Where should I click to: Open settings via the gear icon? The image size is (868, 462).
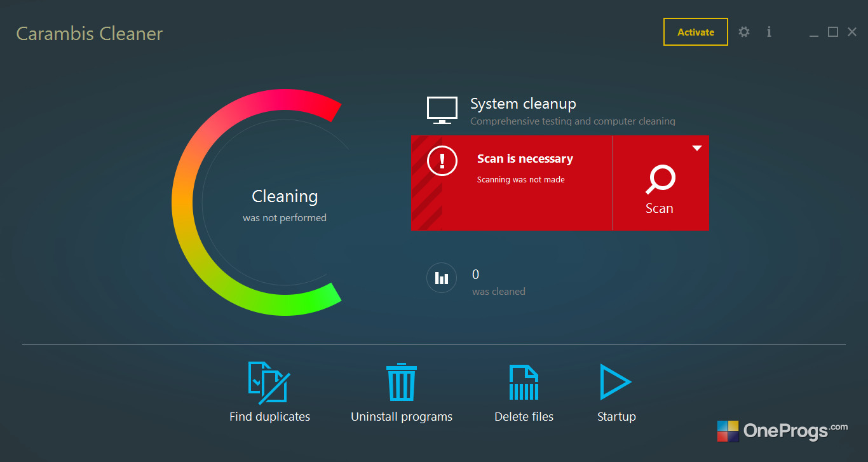[744, 32]
